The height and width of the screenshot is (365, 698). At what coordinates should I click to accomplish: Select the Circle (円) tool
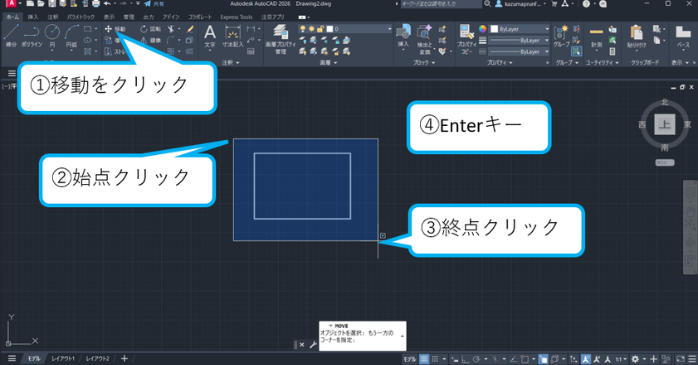53,36
